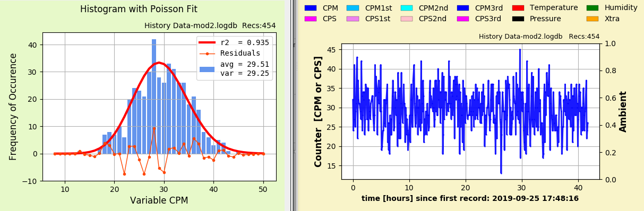Click the blue CPM legend swatch
Screen dimensions: 644x211
(x=311, y=8)
